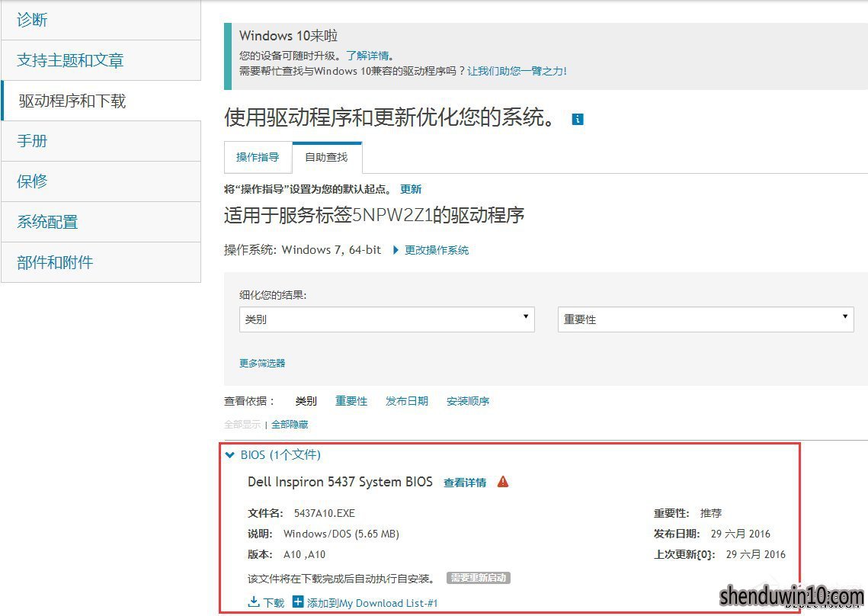
Task: Click the release date 29 六月 2016 beside 发布日期
Action: (x=741, y=534)
